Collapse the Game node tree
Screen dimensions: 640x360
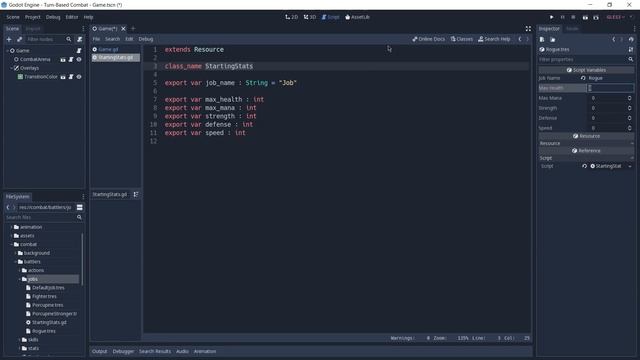click(x=7, y=51)
